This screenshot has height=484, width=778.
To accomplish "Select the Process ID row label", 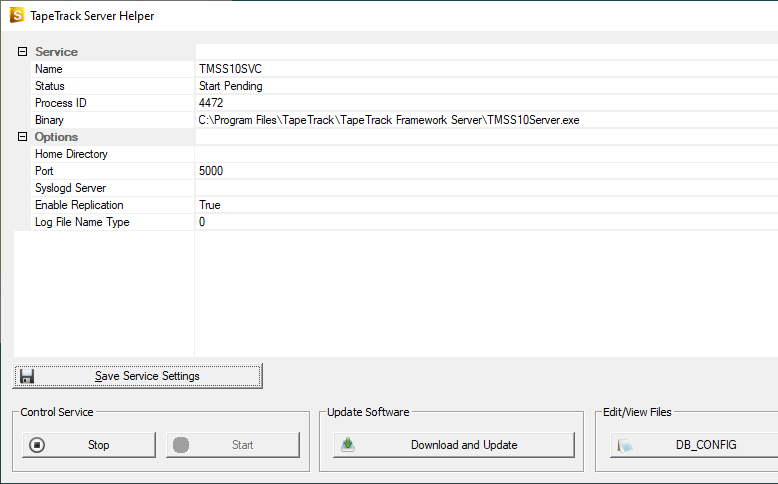I will (x=61, y=103).
